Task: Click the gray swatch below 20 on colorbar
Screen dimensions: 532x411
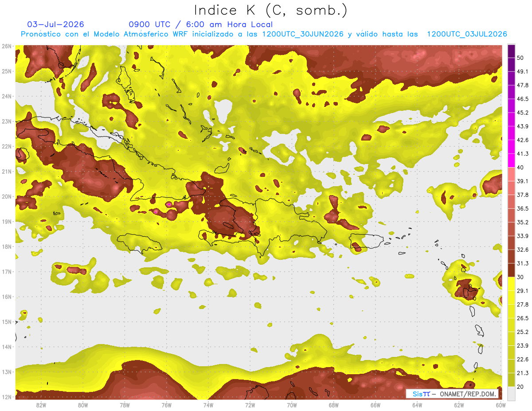Action: click(511, 393)
